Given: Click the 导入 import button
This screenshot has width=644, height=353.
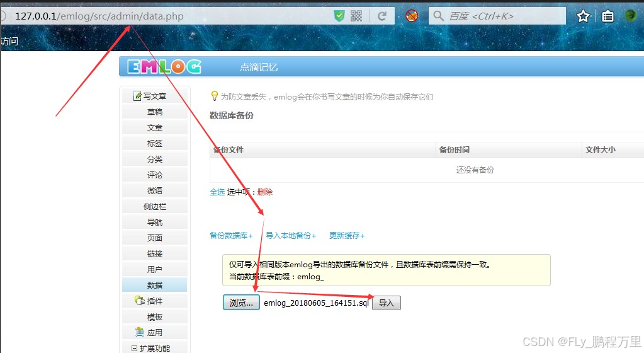Looking at the screenshot, I should (x=386, y=303).
